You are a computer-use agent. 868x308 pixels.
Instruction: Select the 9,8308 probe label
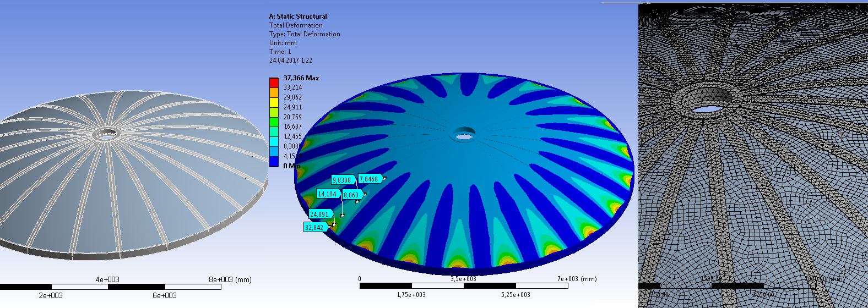coord(343,180)
